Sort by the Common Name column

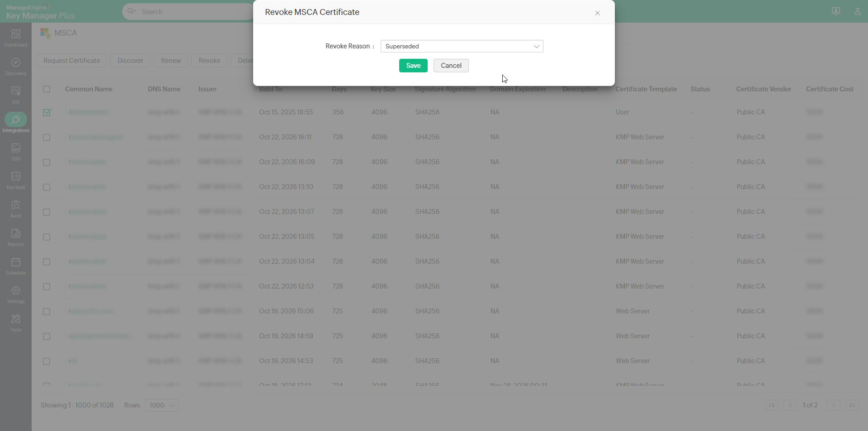pyautogui.click(x=89, y=89)
